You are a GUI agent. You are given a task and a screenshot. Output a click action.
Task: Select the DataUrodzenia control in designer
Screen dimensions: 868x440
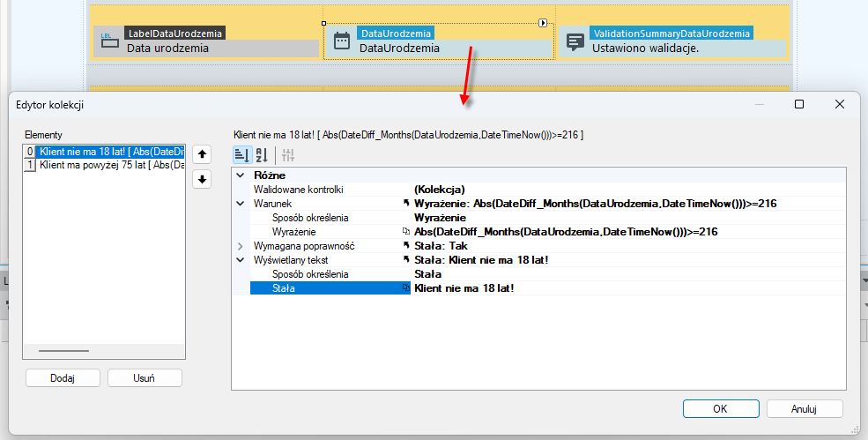click(x=439, y=41)
